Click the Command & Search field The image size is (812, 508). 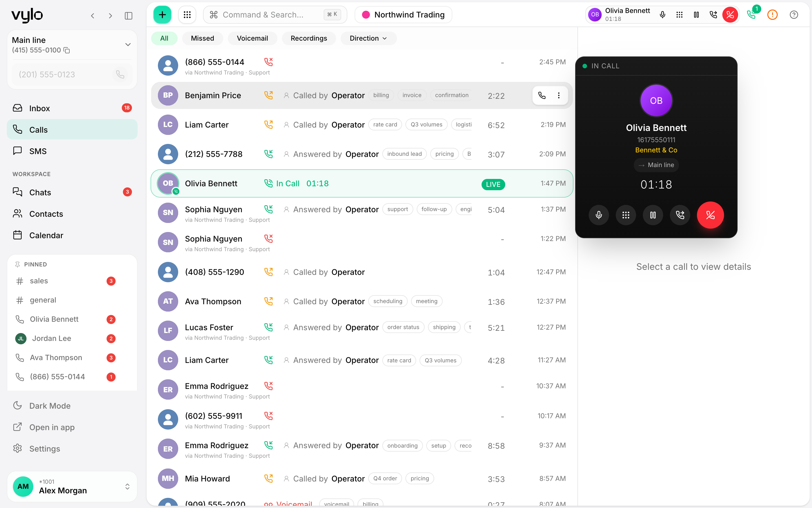coord(275,15)
